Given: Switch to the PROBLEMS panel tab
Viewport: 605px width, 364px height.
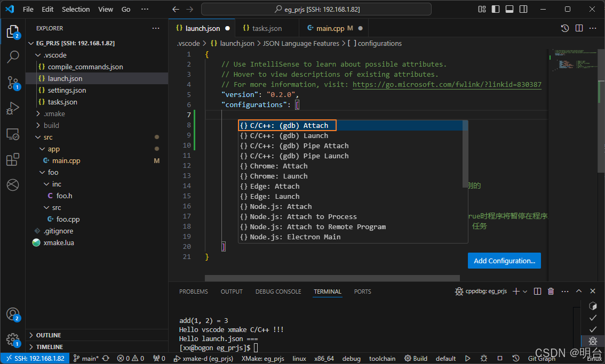Looking at the screenshot, I should [x=193, y=292].
